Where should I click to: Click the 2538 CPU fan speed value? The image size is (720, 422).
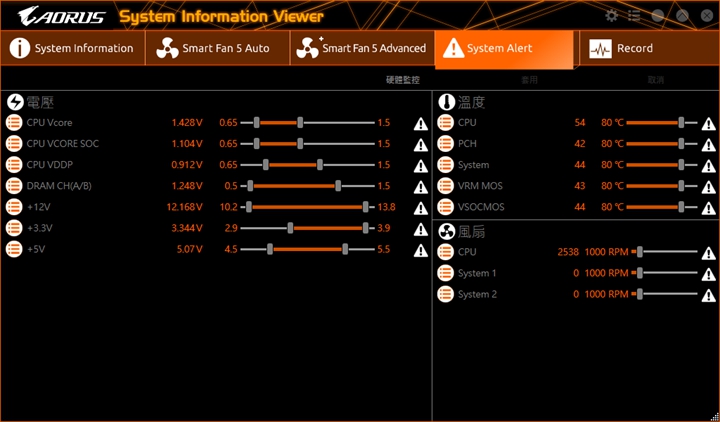[x=568, y=252]
